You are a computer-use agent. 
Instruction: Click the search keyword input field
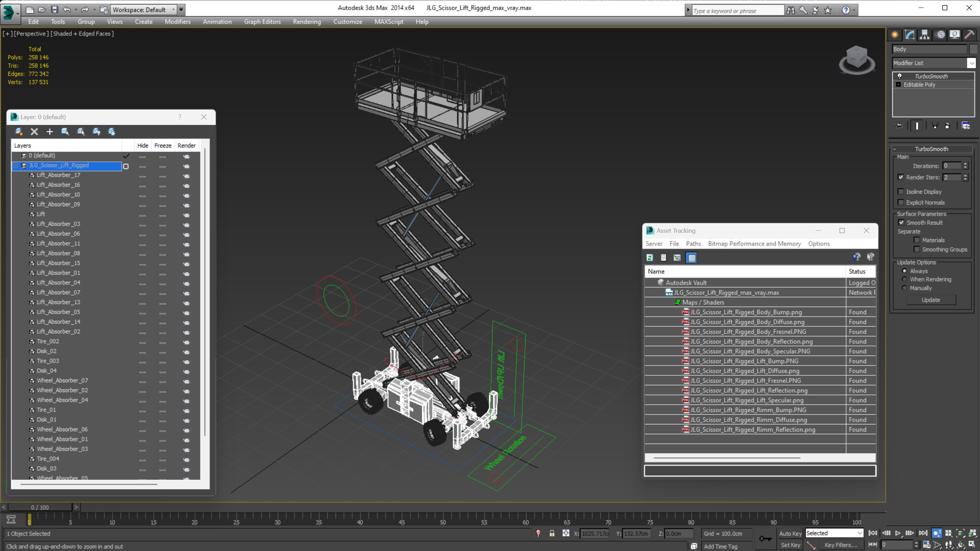click(x=738, y=11)
